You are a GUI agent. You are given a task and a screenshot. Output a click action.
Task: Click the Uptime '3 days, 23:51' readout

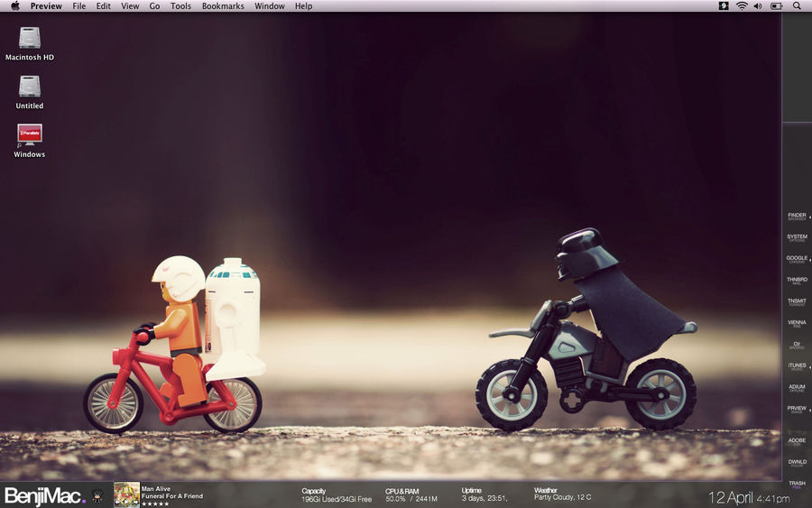tap(484, 498)
